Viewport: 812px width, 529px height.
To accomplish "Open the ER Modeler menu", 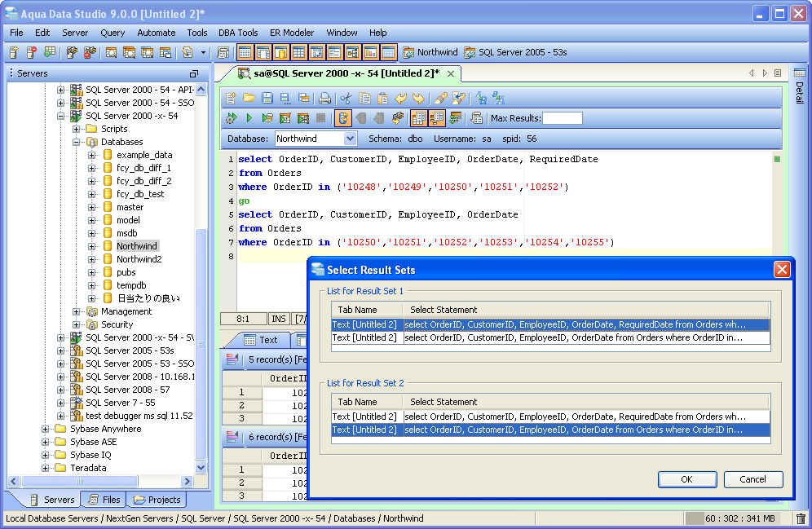I will pyautogui.click(x=292, y=33).
